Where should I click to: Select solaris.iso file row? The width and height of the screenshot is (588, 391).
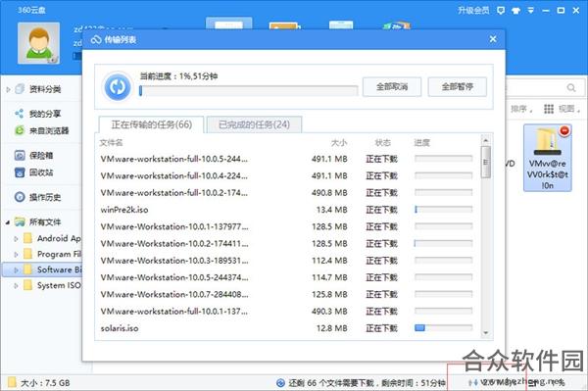(287, 328)
